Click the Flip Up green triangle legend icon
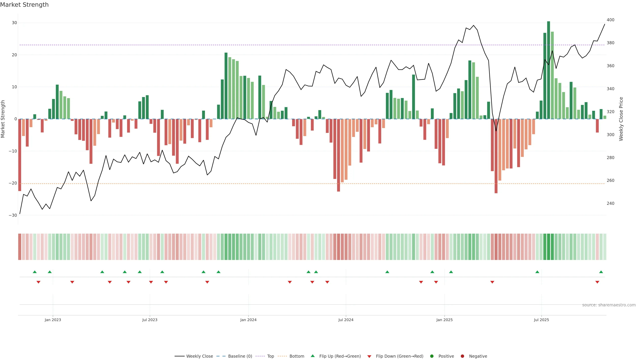 pos(312,356)
